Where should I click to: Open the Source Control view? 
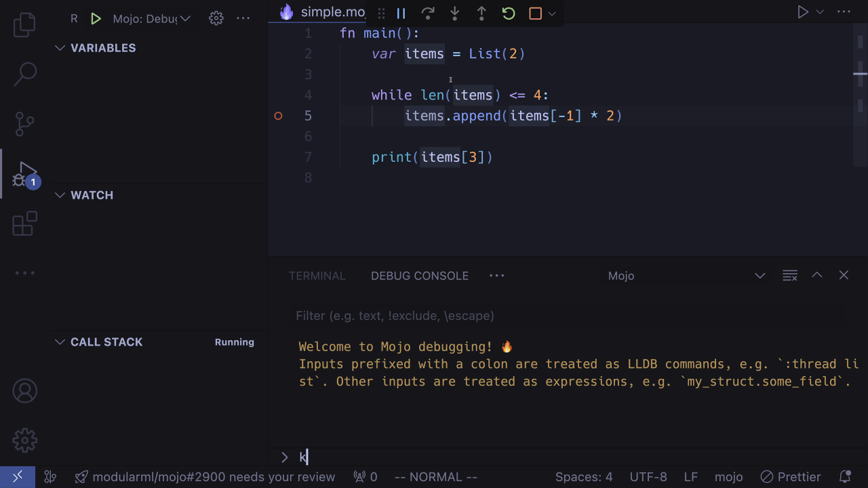coord(24,123)
